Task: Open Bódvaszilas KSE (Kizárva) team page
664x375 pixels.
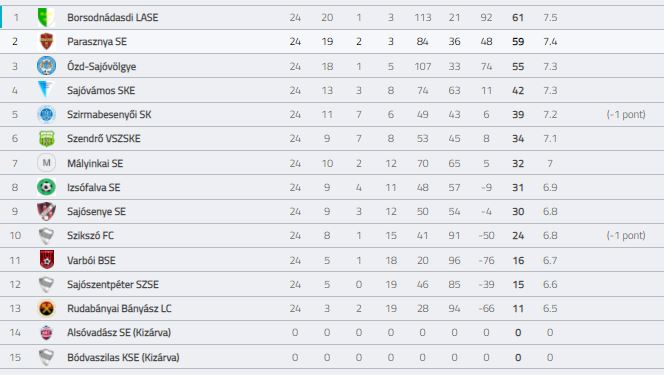Action: 123,357
